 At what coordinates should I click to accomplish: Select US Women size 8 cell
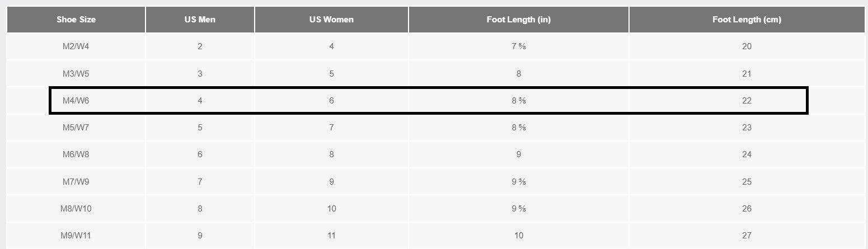click(x=331, y=154)
